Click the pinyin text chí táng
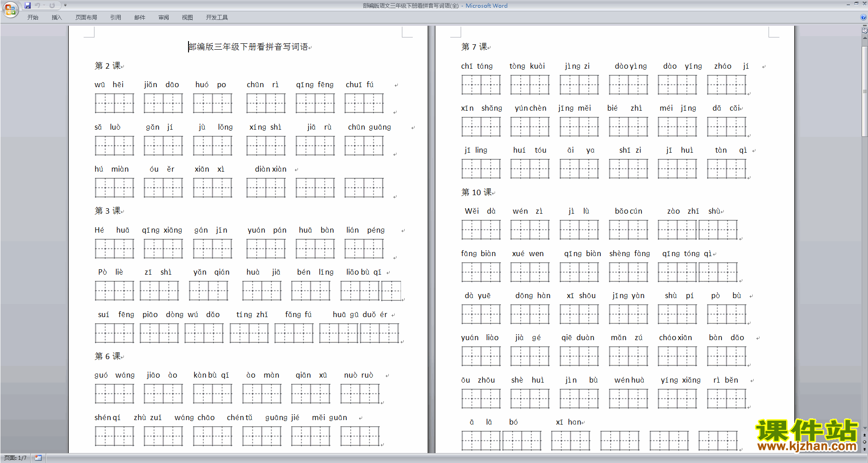Screen dimensions: 868x463 [477, 66]
